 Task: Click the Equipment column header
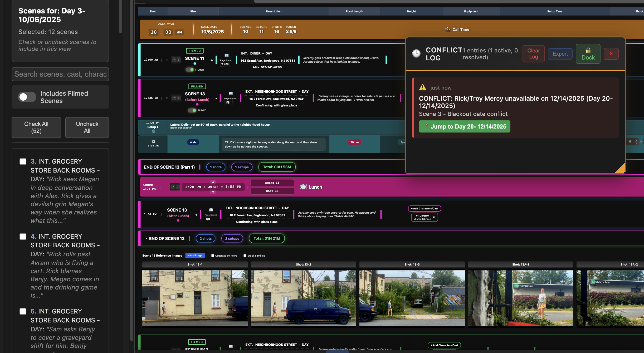coord(471,11)
